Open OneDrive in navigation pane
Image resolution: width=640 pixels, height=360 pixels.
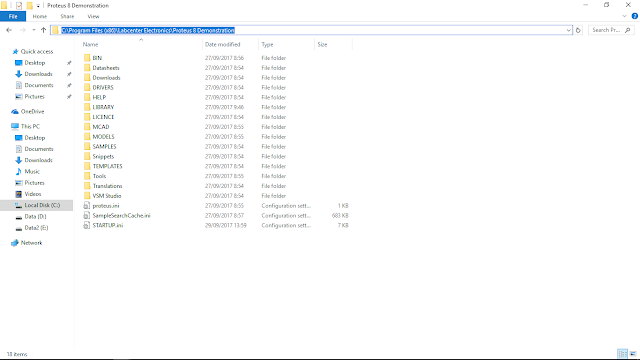(x=32, y=111)
